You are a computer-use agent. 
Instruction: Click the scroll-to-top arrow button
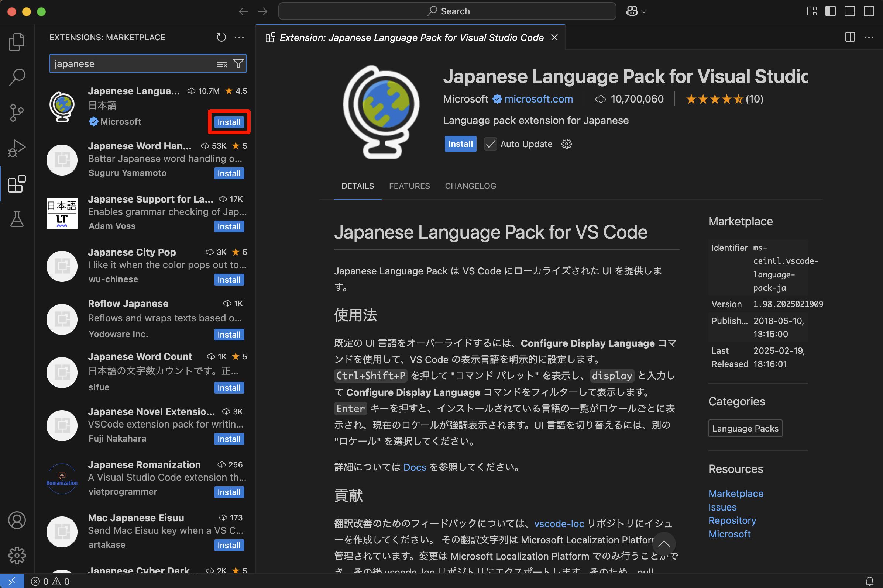[x=664, y=544]
